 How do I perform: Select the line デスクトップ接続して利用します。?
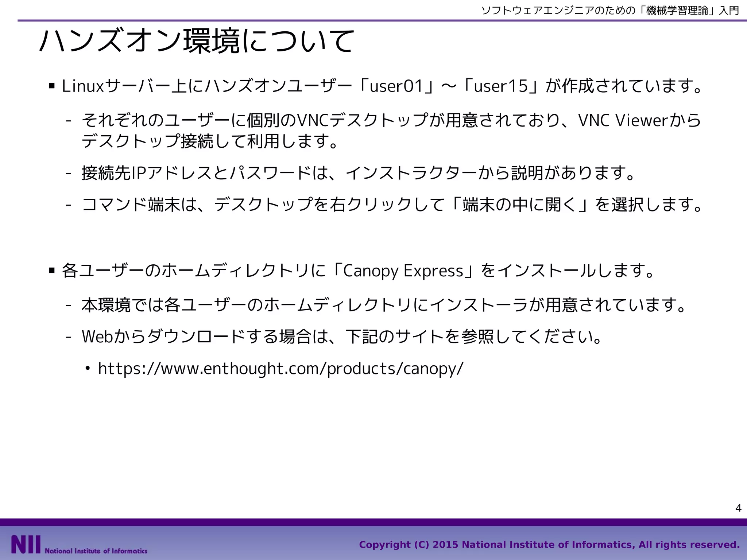pos(210,141)
